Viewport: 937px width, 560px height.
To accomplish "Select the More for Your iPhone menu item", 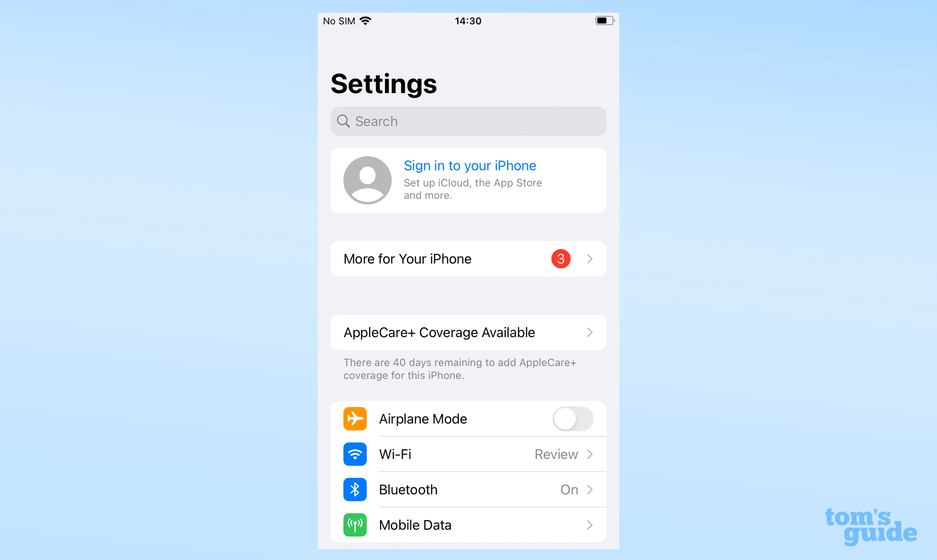I will 468,259.
